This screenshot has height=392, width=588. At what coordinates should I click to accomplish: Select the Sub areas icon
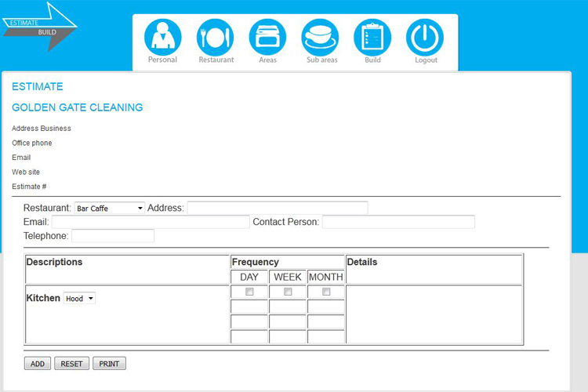pos(321,38)
